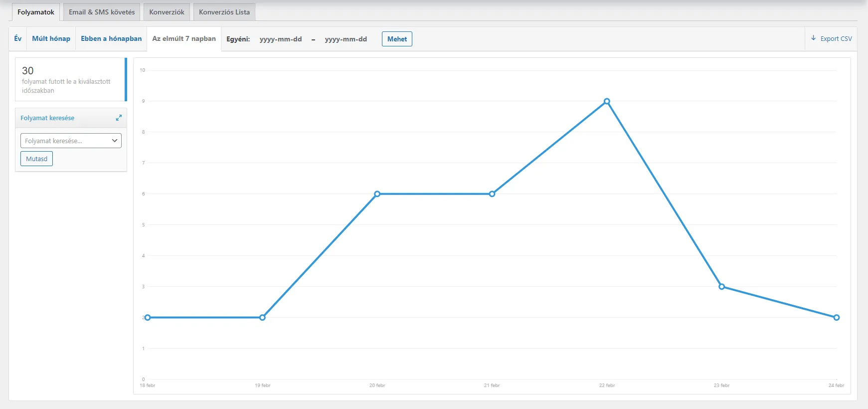This screenshot has height=409, width=868.
Task: Select the Az elmúlt 7 napban filter
Action: pos(184,39)
